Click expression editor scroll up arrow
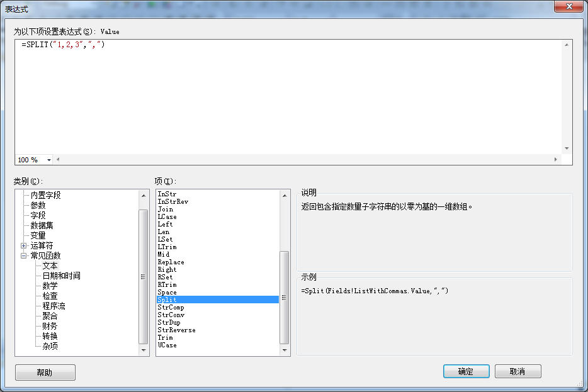This screenshot has width=588, height=392. [567, 45]
